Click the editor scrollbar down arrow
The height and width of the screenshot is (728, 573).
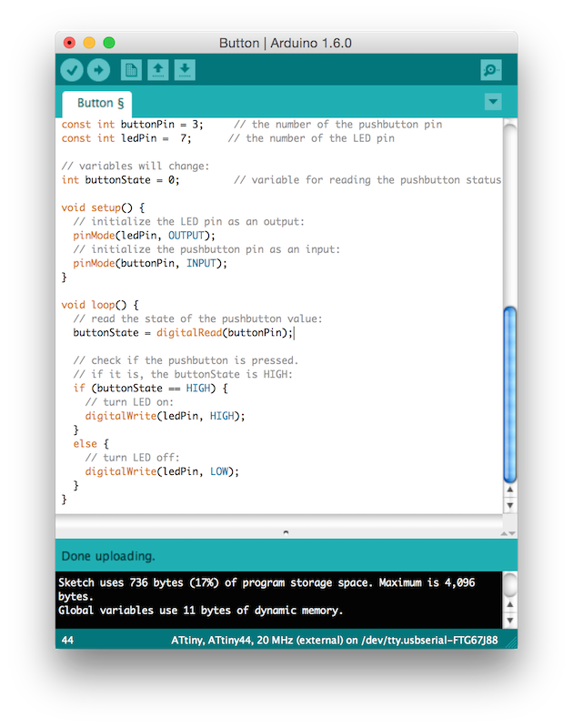[509, 505]
